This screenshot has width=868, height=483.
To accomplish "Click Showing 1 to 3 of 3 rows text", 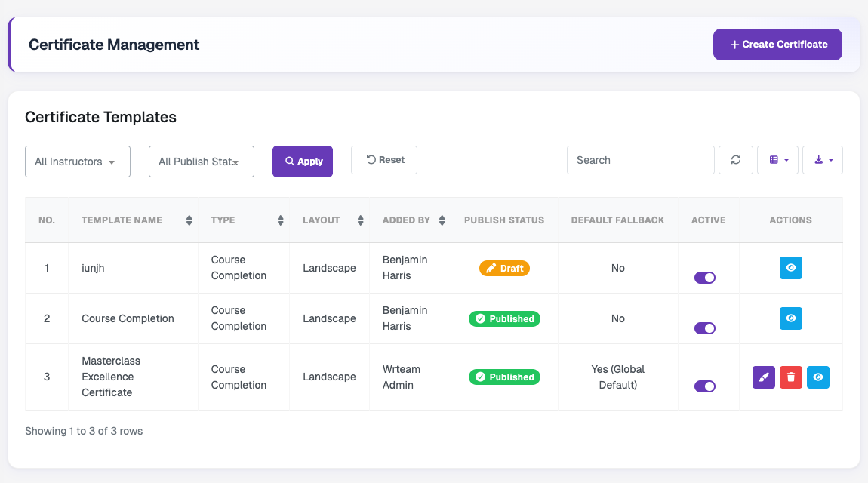I will point(84,431).
